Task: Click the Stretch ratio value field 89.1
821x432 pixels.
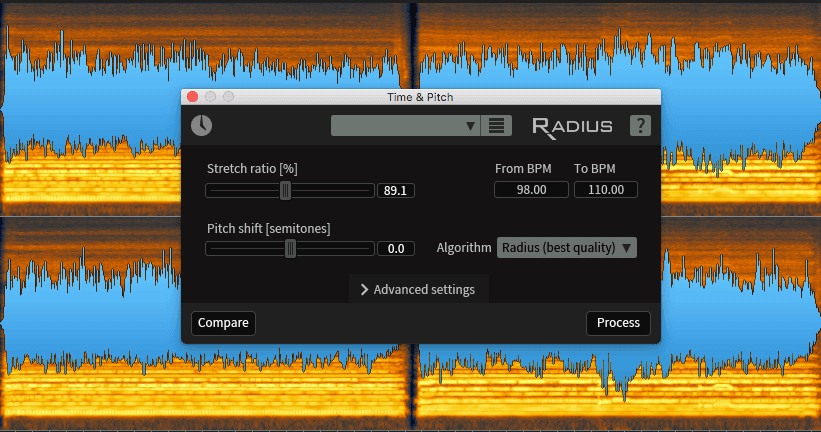Action: [x=396, y=191]
